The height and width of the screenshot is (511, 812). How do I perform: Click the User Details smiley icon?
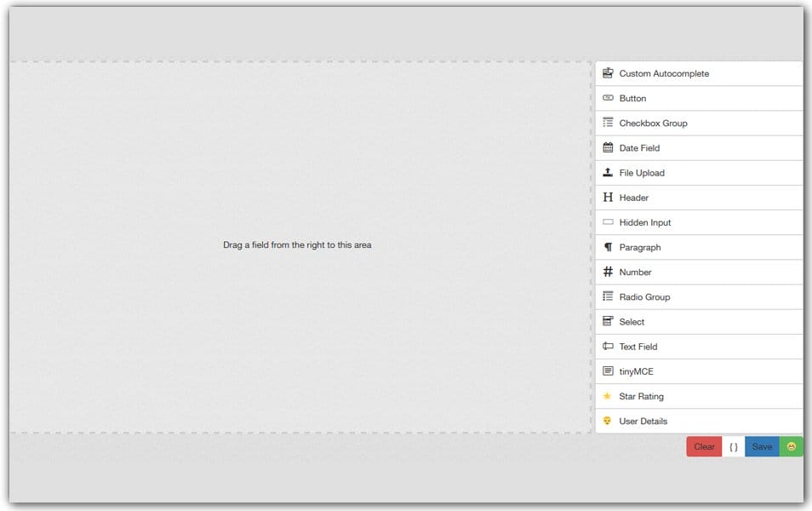(x=608, y=421)
